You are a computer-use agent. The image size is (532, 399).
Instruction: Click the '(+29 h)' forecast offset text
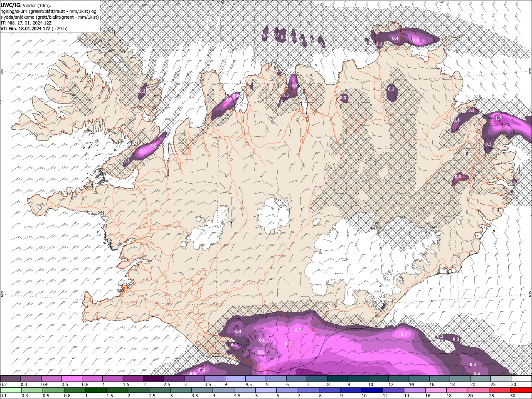coord(60,29)
